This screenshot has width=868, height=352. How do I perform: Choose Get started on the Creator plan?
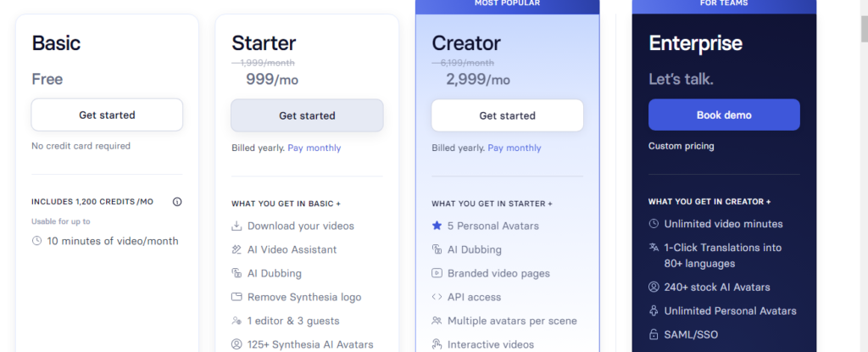[x=507, y=116]
